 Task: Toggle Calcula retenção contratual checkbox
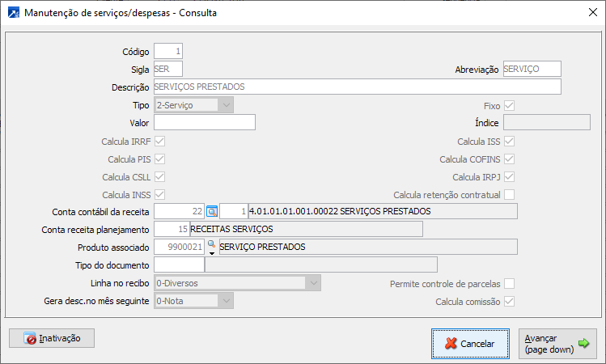pos(510,195)
